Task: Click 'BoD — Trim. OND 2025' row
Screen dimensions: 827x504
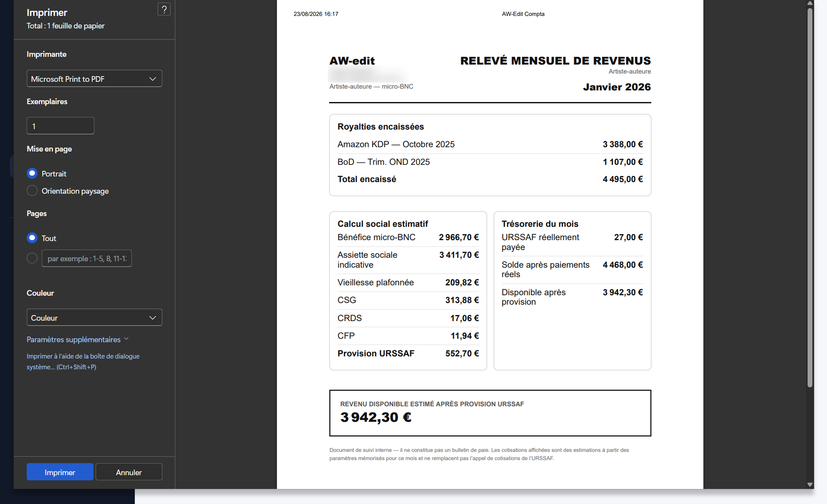Action: pyautogui.click(x=490, y=162)
